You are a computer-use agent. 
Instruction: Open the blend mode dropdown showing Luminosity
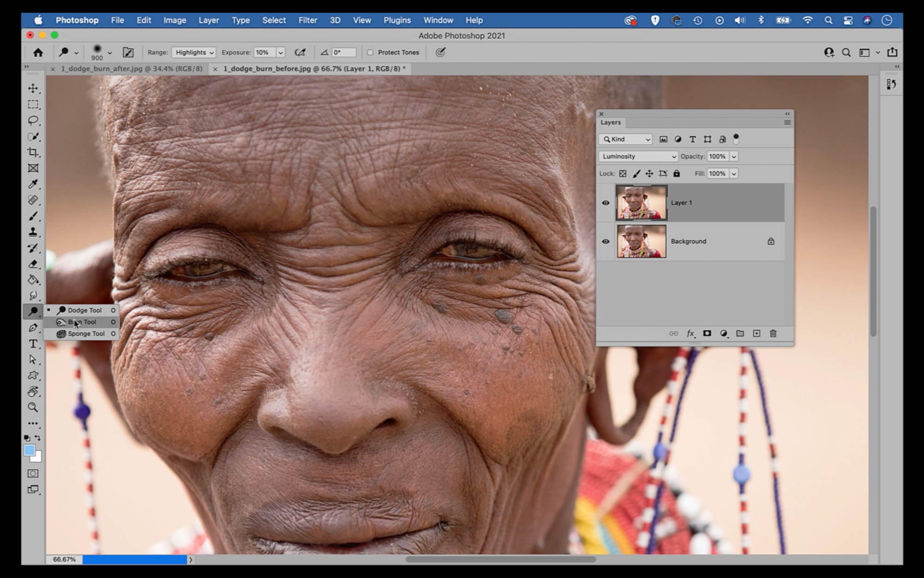638,156
